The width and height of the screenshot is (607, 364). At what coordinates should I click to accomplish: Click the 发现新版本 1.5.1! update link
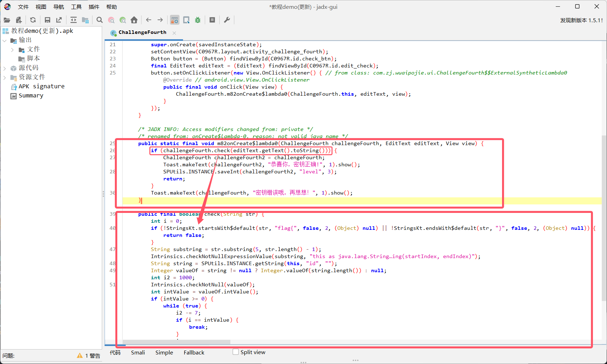(x=582, y=20)
